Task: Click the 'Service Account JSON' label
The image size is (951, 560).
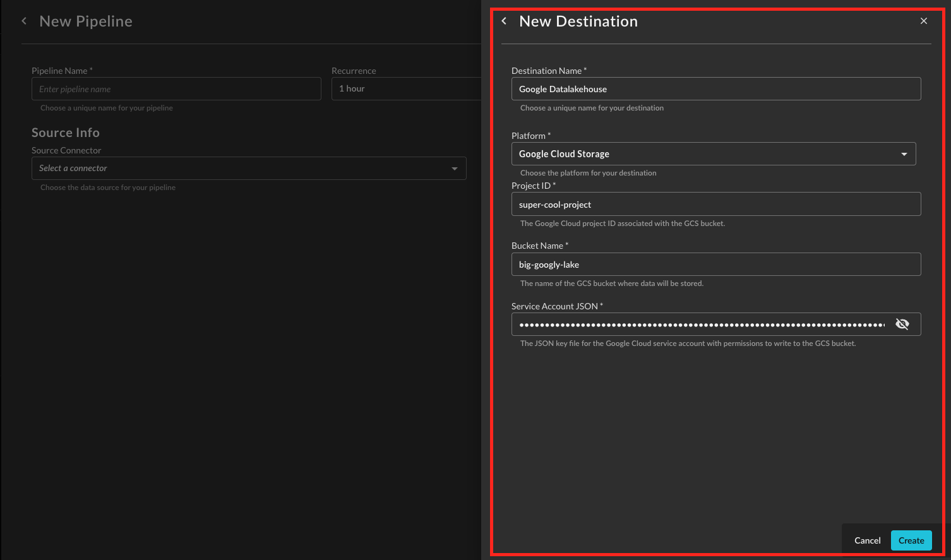Action: [557, 306]
